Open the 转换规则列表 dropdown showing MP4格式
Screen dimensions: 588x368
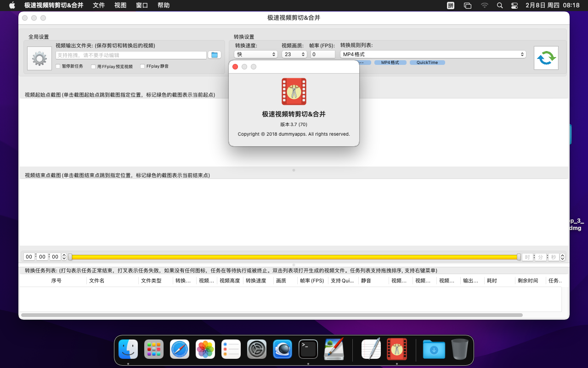click(x=433, y=54)
